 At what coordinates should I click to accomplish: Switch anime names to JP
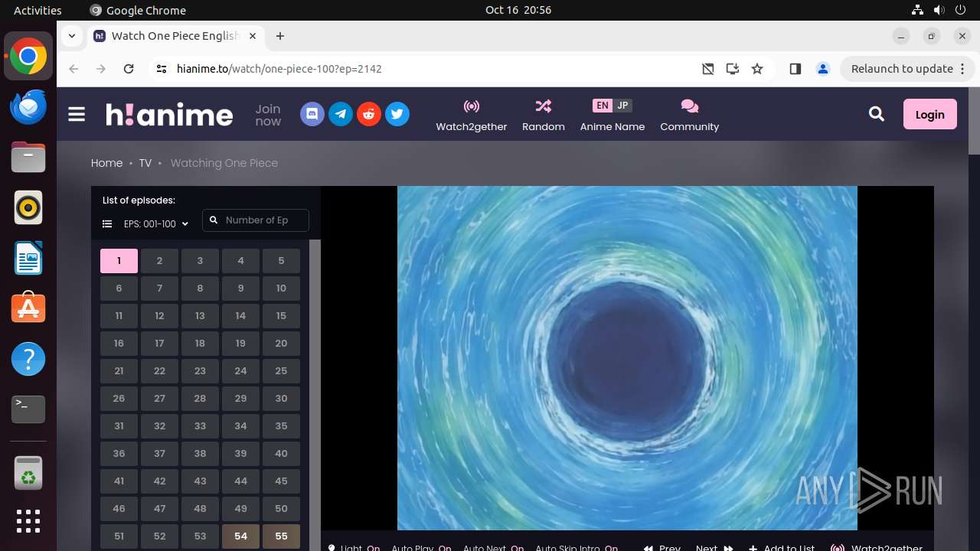(x=622, y=106)
